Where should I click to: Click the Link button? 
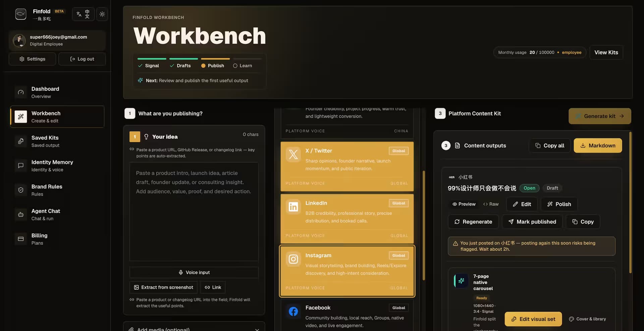213,287
